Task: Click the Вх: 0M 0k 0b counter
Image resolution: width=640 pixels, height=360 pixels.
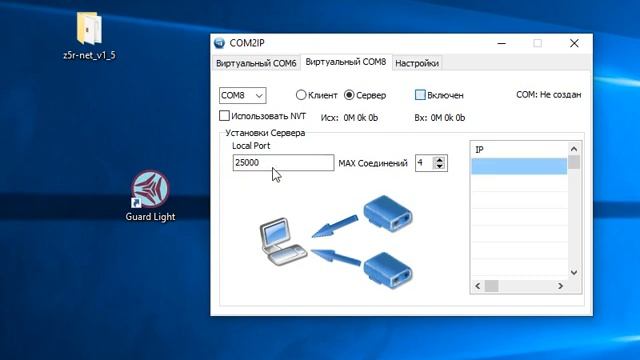Action: point(440,118)
